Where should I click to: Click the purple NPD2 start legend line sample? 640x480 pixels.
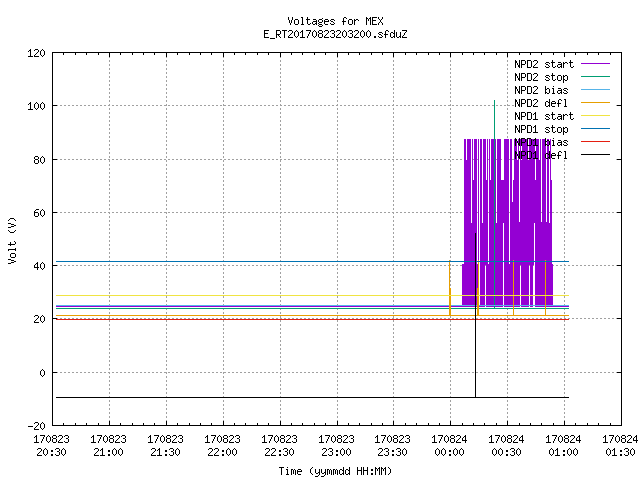[595, 64]
